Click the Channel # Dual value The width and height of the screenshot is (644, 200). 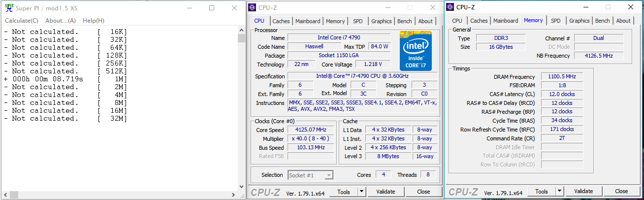click(x=599, y=38)
